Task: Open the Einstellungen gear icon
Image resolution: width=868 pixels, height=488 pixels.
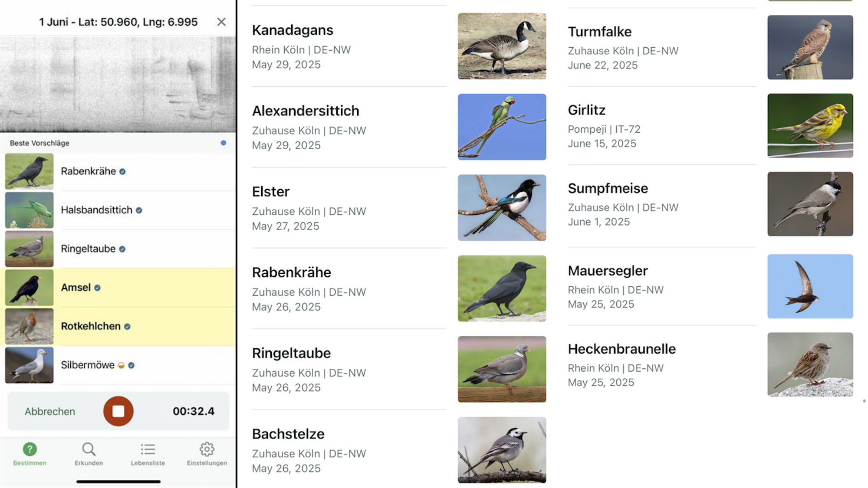Action: (207, 450)
